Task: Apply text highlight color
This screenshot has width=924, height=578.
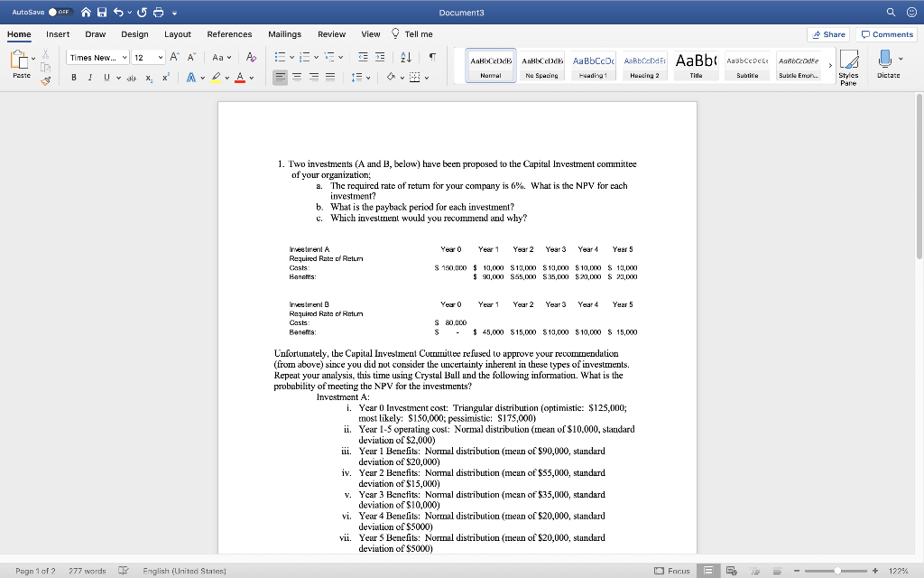Action: (217, 78)
